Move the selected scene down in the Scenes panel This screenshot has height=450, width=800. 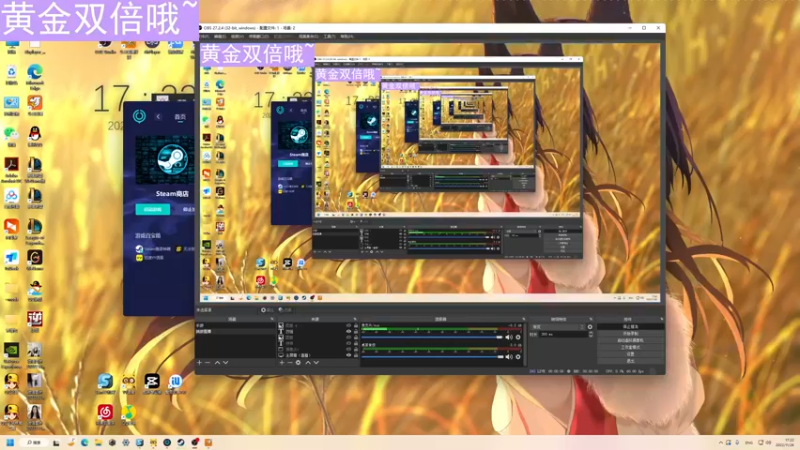click(226, 362)
